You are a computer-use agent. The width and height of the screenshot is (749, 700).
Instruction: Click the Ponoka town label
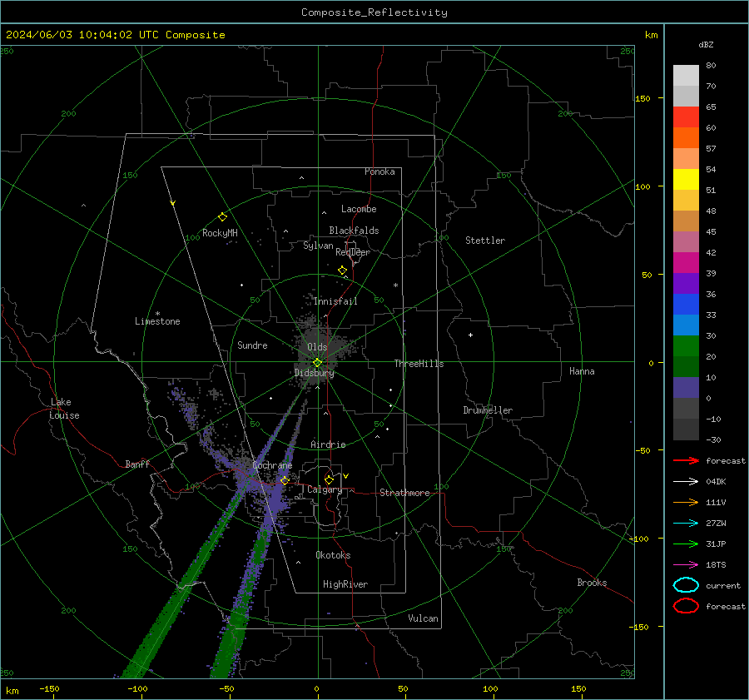379,171
